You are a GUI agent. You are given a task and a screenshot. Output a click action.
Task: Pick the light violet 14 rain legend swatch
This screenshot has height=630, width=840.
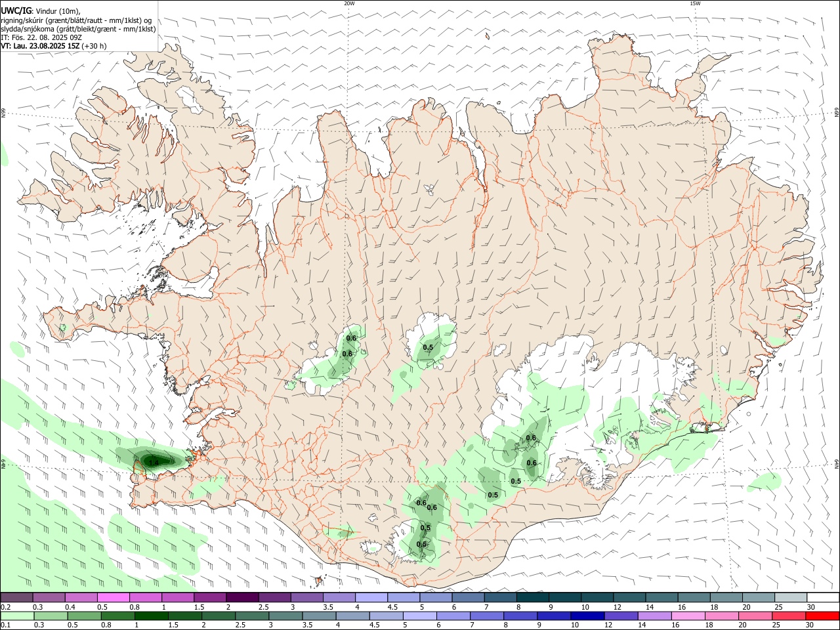[654, 616]
